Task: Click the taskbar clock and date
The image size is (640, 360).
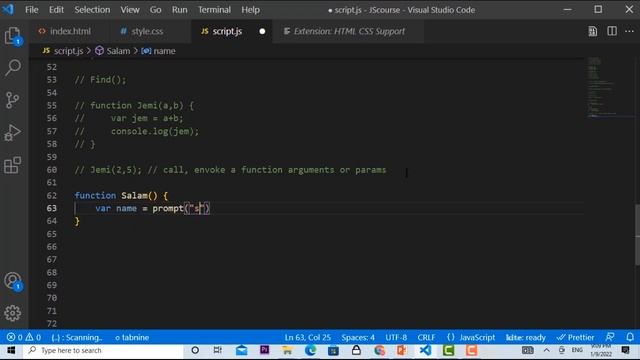Action: click(601, 351)
